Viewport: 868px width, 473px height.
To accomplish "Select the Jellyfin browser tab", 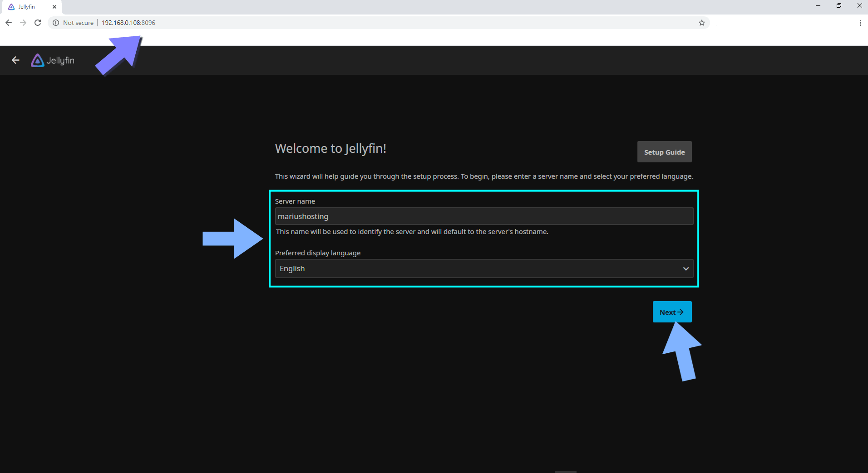I will (x=31, y=7).
